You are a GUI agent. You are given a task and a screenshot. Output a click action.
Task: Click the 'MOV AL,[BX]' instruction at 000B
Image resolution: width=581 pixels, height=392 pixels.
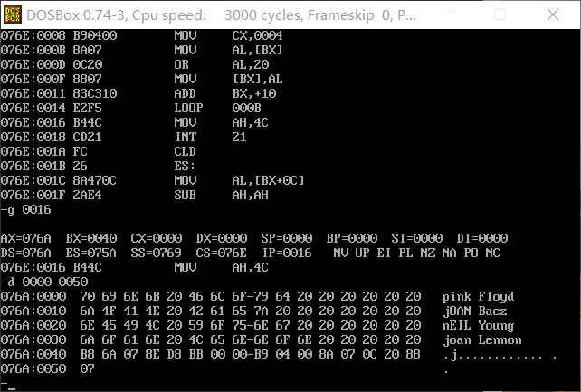click(x=141, y=50)
